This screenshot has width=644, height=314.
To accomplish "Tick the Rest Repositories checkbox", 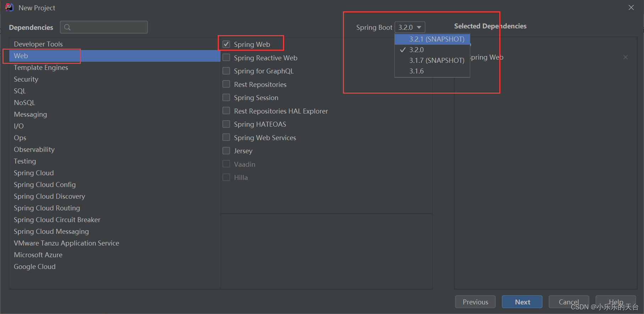I will pos(226,84).
